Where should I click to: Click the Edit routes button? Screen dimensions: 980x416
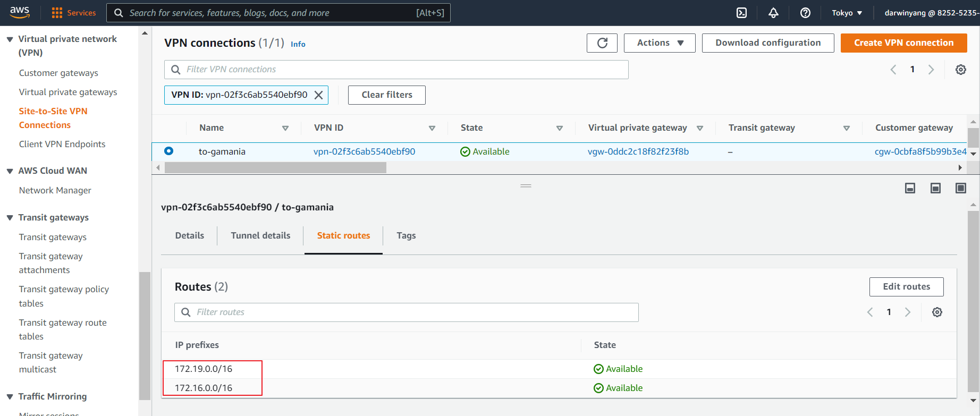tap(906, 287)
